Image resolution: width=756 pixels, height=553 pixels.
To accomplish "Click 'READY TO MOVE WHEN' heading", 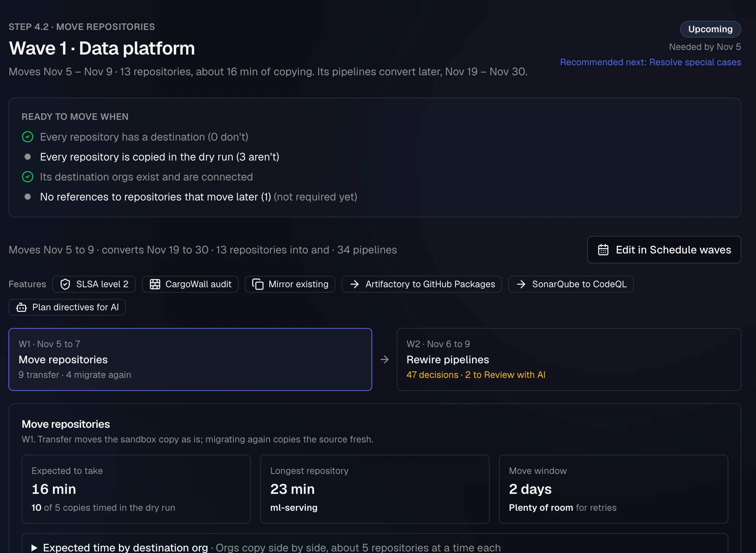I will click(75, 117).
